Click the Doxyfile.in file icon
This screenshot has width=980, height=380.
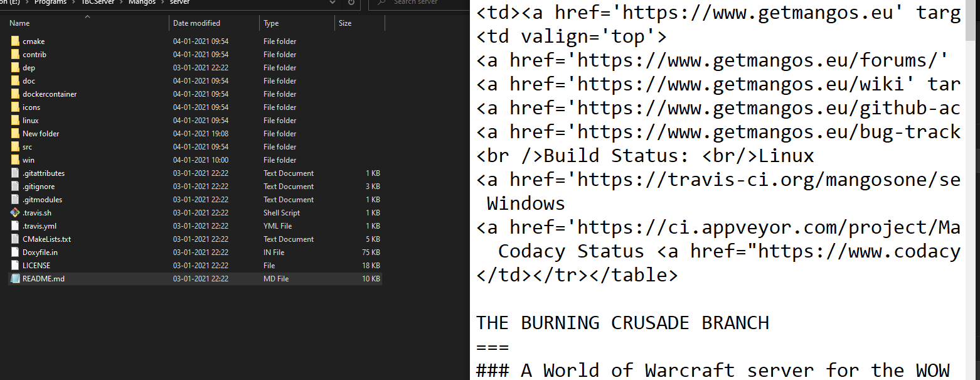15,252
